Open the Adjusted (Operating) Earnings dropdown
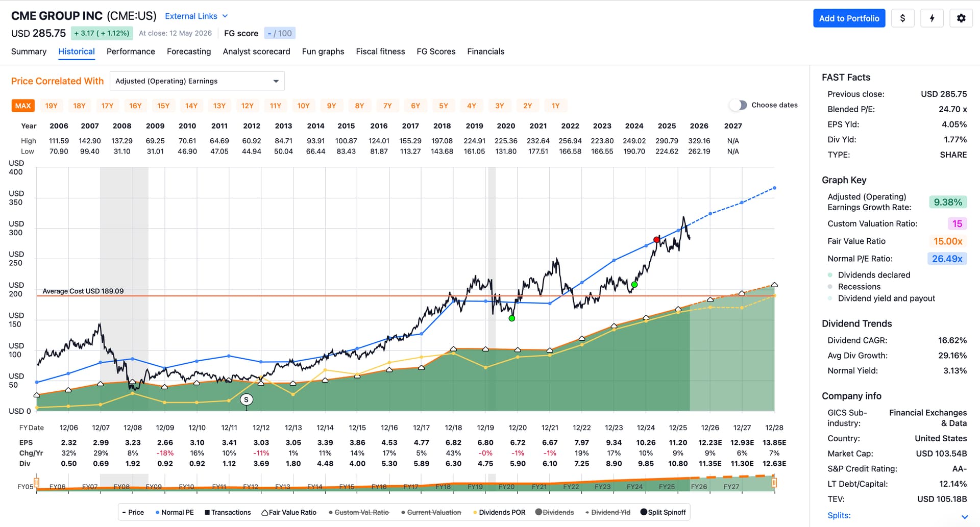 (197, 81)
